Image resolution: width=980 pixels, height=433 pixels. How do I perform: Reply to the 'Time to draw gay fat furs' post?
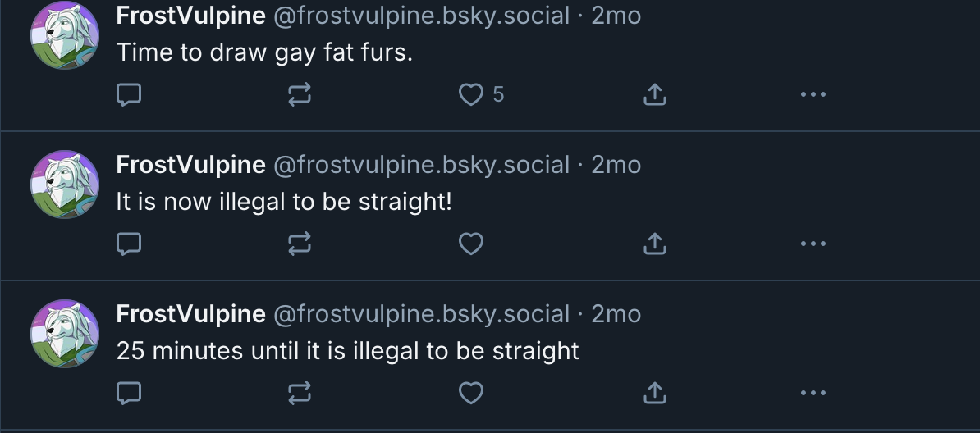point(129,94)
